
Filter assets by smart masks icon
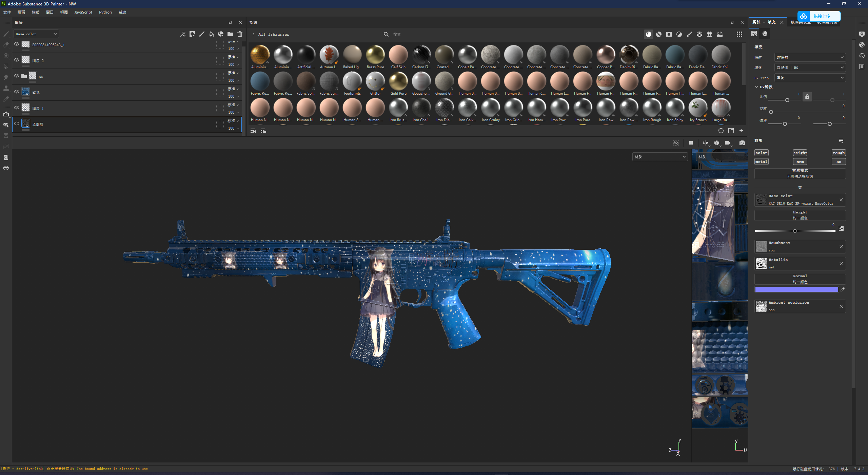(669, 34)
